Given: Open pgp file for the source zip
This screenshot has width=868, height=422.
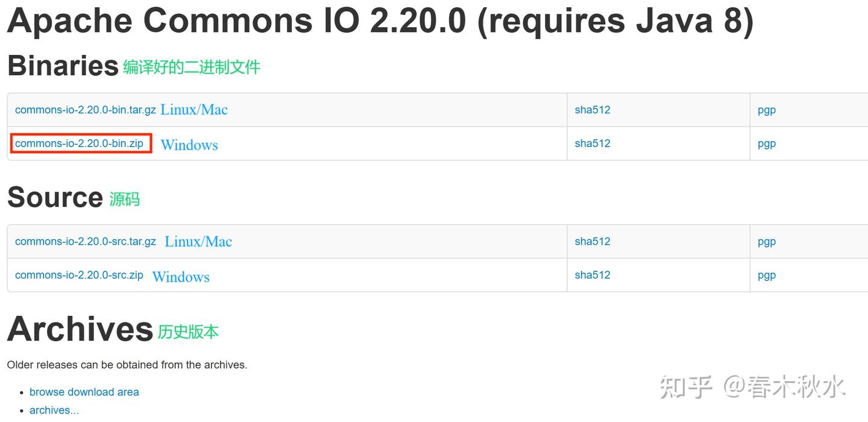Looking at the screenshot, I should 766,275.
